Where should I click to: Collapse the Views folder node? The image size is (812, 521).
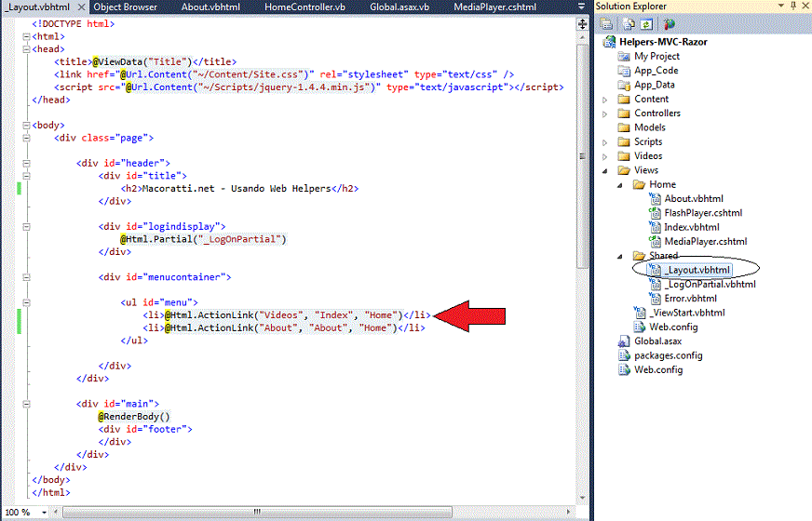click(605, 171)
